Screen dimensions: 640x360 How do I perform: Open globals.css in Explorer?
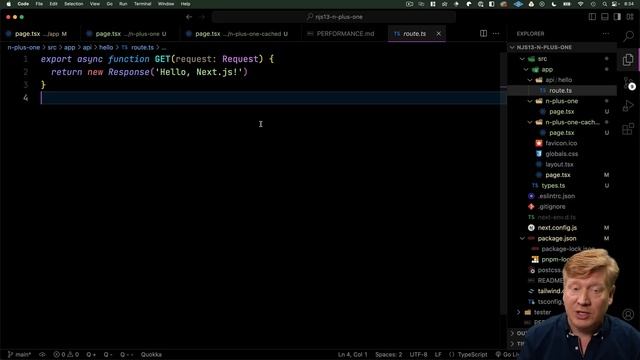coord(562,154)
